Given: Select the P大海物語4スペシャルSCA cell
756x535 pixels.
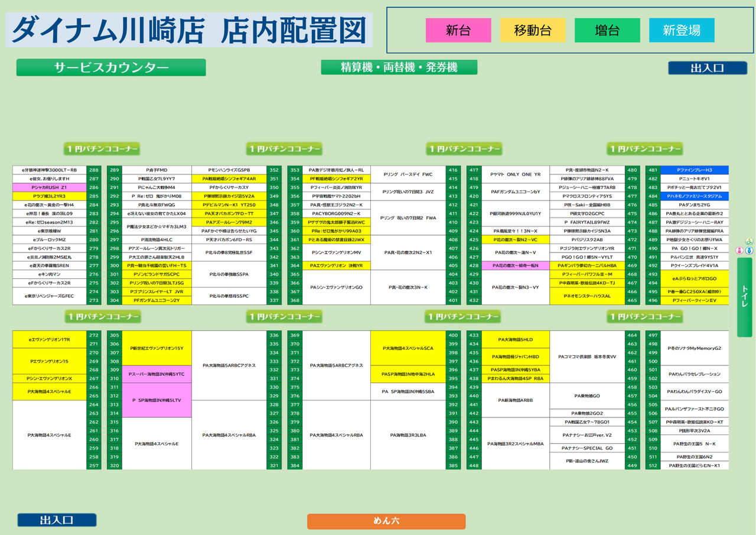Looking at the screenshot, I should pyautogui.click(x=408, y=349).
